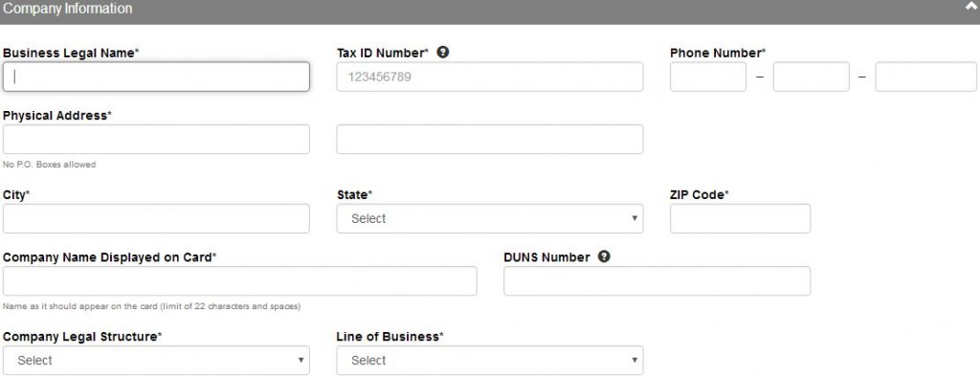980x377 pixels.
Task: Collapse the Company Information section chevron
Action: [970, 8]
